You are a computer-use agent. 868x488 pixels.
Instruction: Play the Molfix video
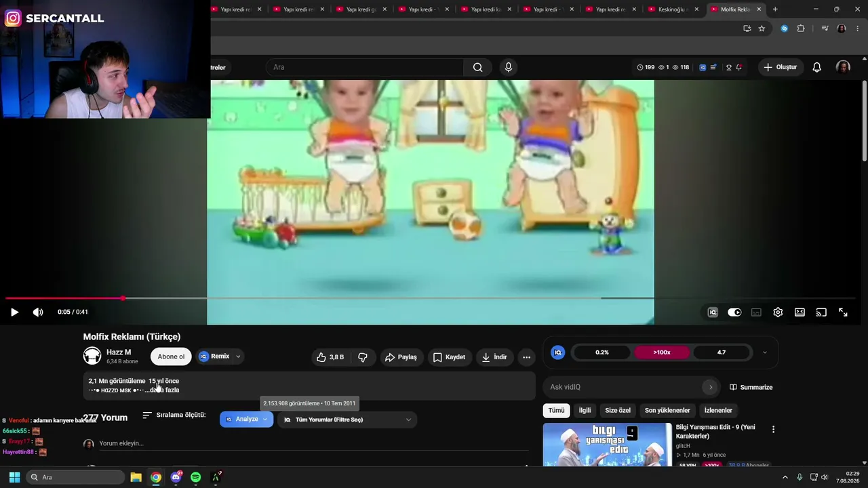click(14, 312)
